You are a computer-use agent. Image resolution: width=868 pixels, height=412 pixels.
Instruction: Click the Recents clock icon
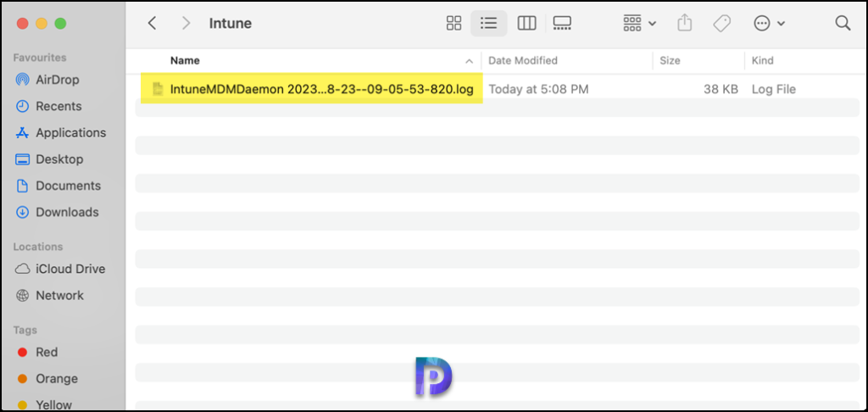(23, 106)
